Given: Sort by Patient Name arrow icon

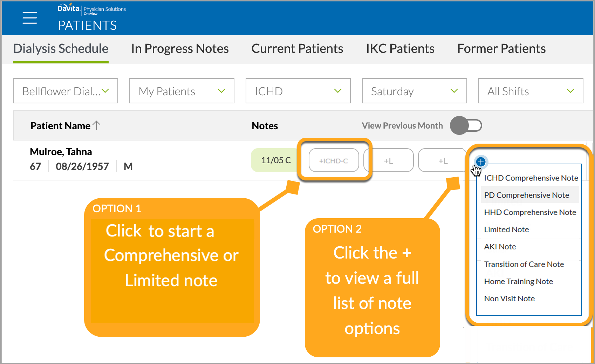Looking at the screenshot, I should tap(97, 125).
